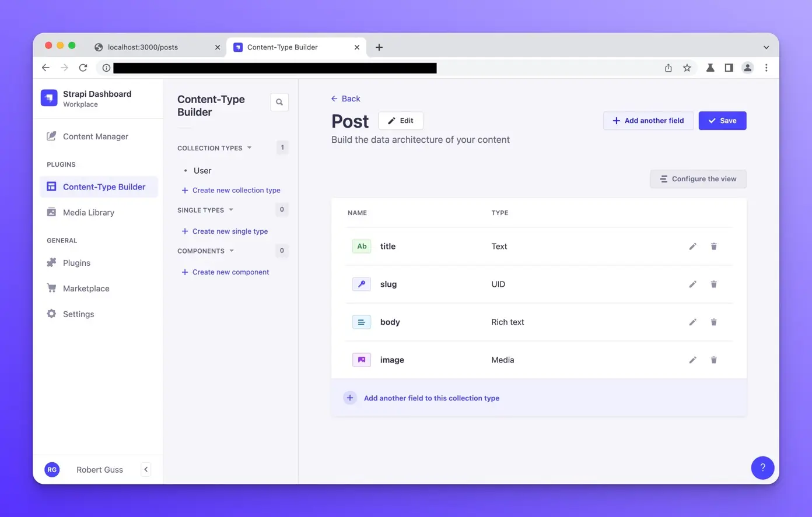This screenshot has width=812, height=517.
Task: Delete the slug field via trash icon
Action: (713, 284)
